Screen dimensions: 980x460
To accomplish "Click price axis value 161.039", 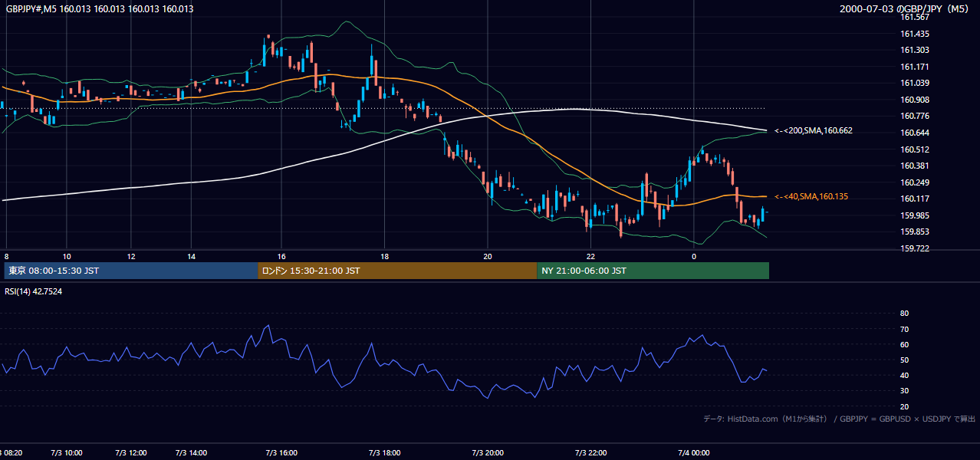I will [x=914, y=83].
